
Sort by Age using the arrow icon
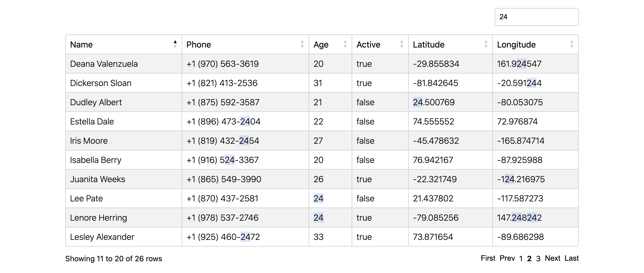click(345, 44)
